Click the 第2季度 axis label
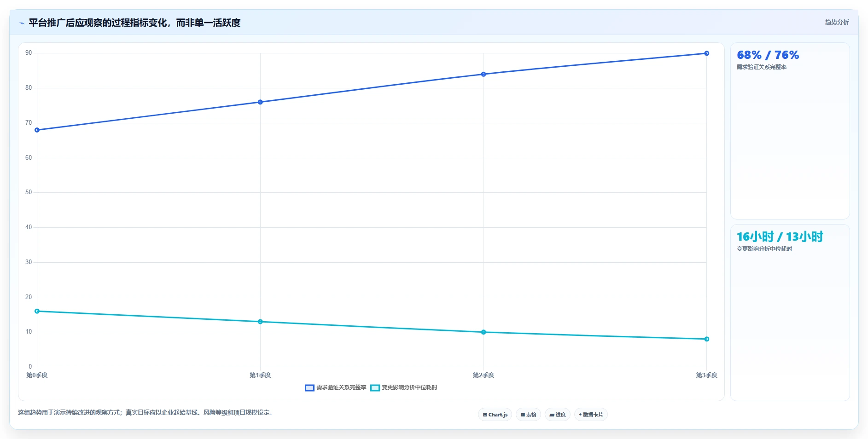Viewport: 868px width, 439px height. (484, 375)
